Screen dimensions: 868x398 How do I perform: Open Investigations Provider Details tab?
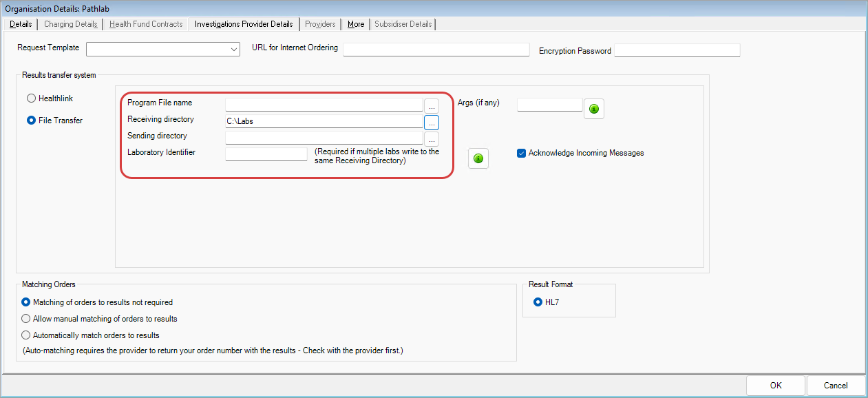click(244, 24)
